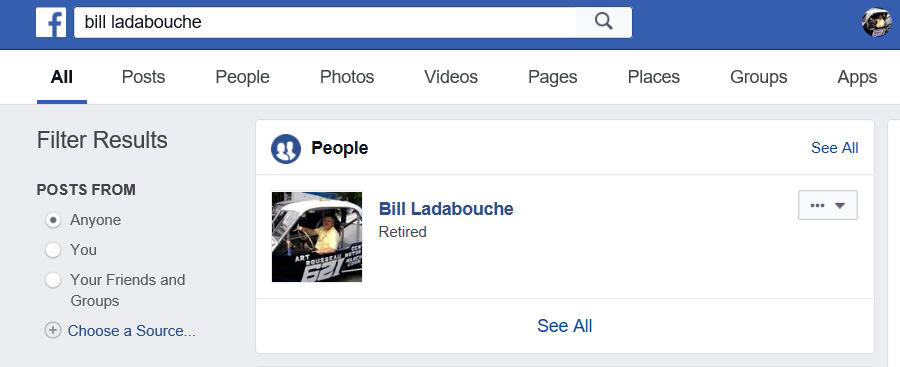Click the People section group icon
The height and width of the screenshot is (367, 900).
[x=285, y=148]
